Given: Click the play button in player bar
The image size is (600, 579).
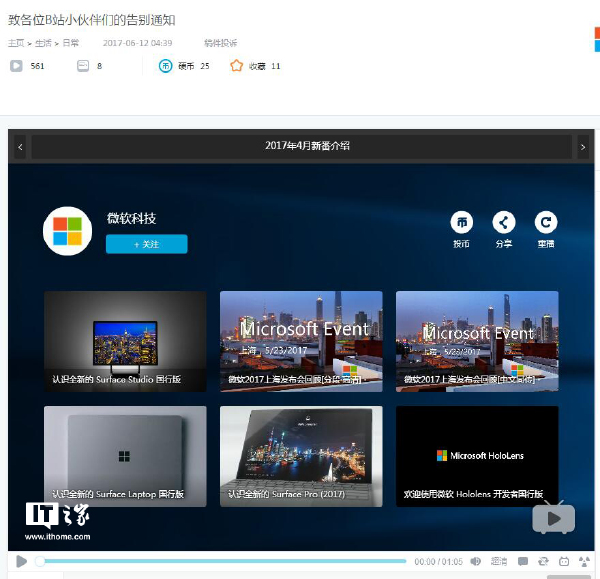Looking at the screenshot, I should pyautogui.click(x=21, y=561).
